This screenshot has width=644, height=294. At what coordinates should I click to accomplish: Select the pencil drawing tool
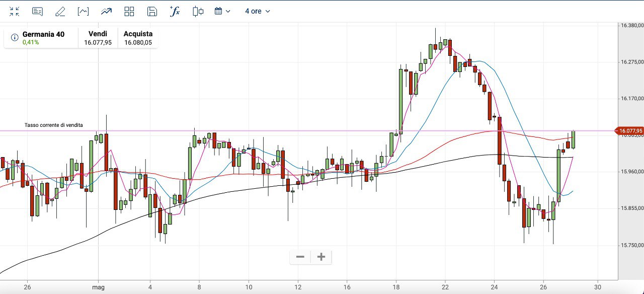tap(60, 11)
